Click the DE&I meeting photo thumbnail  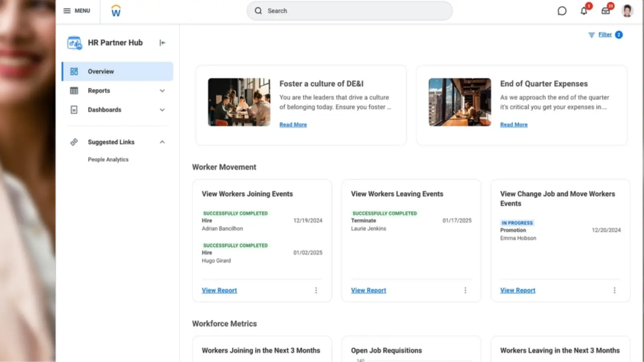click(239, 102)
